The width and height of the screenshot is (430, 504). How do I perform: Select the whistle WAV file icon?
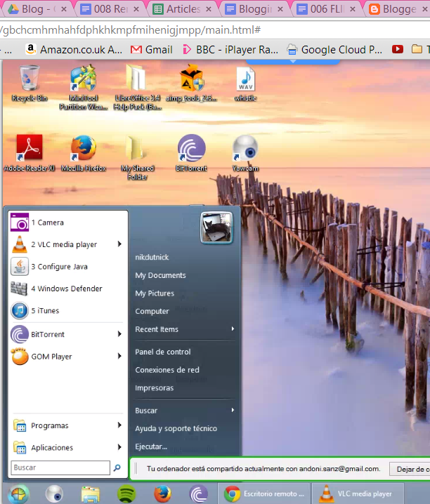pyautogui.click(x=245, y=83)
